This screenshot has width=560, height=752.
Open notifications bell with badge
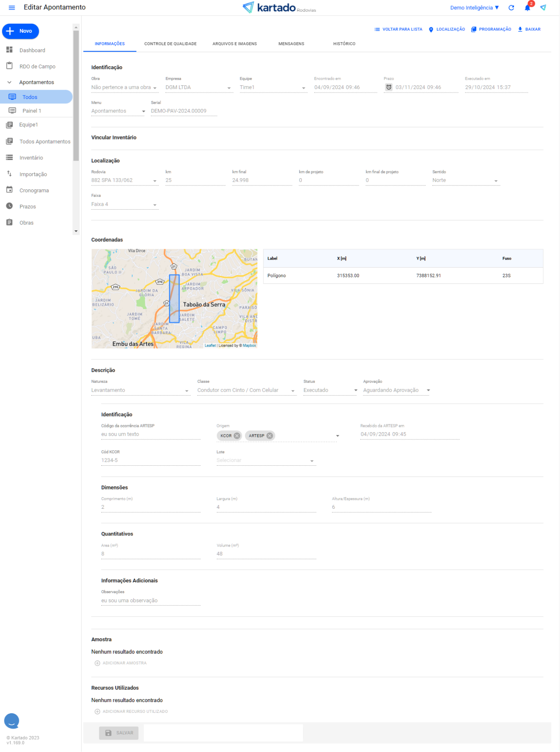point(527,8)
